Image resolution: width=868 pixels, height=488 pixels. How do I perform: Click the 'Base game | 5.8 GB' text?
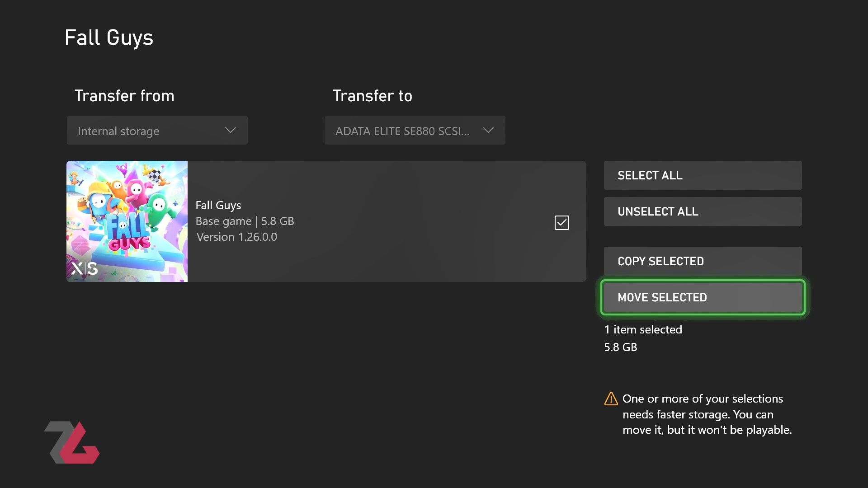click(245, 221)
